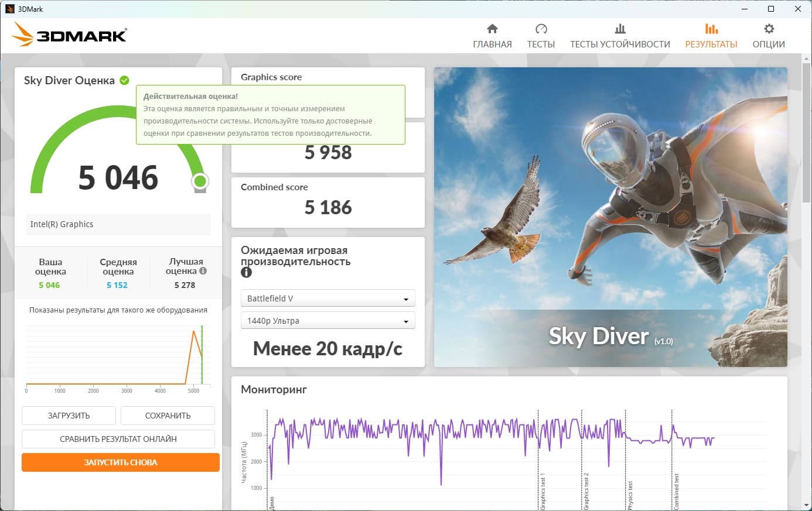Open the ГЛАВНАЯ tab
This screenshot has height=511, width=812.
[x=492, y=36]
